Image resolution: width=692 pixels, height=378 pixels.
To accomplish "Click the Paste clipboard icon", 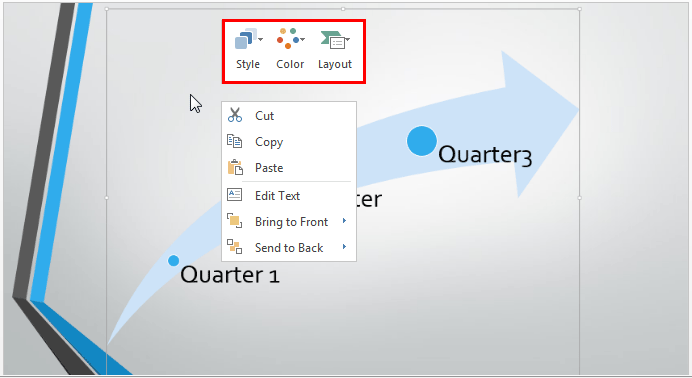I will click(235, 168).
